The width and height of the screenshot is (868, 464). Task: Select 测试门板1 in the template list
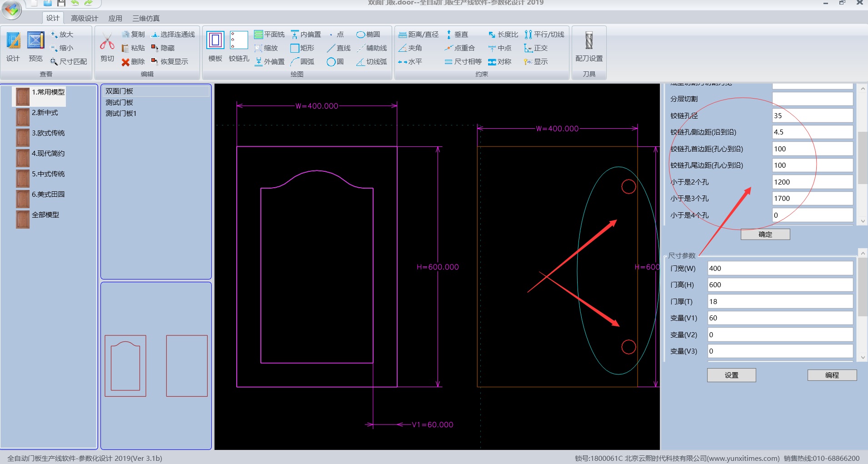tap(121, 114)
